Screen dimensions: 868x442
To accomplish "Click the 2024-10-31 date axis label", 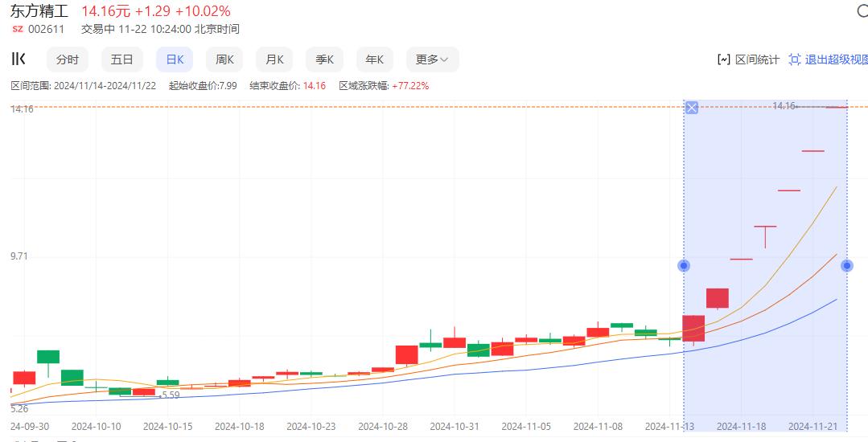I will coord(455,427).
